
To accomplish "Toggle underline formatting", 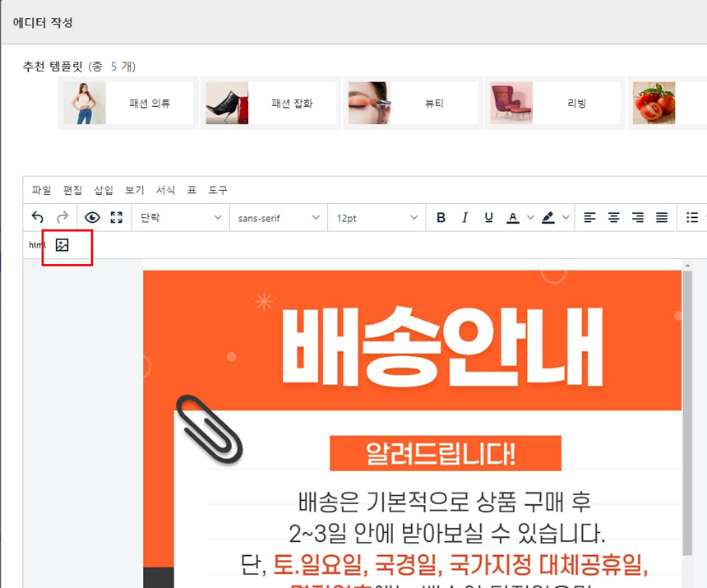I will tap(489, 217).
